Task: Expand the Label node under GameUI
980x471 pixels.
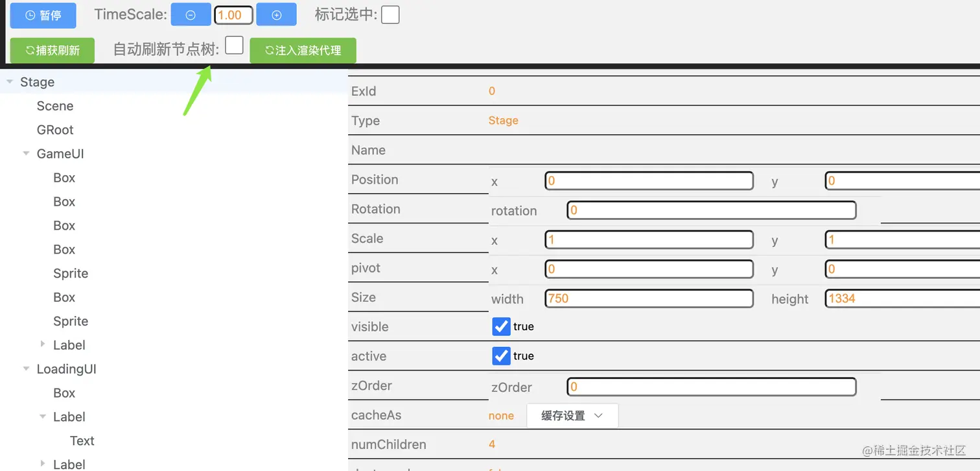Action: (x=43, y=344)
